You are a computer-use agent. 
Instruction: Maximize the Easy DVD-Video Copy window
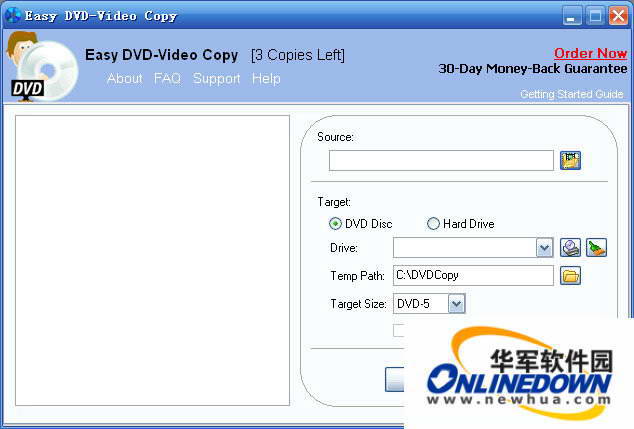click(595, 16)
